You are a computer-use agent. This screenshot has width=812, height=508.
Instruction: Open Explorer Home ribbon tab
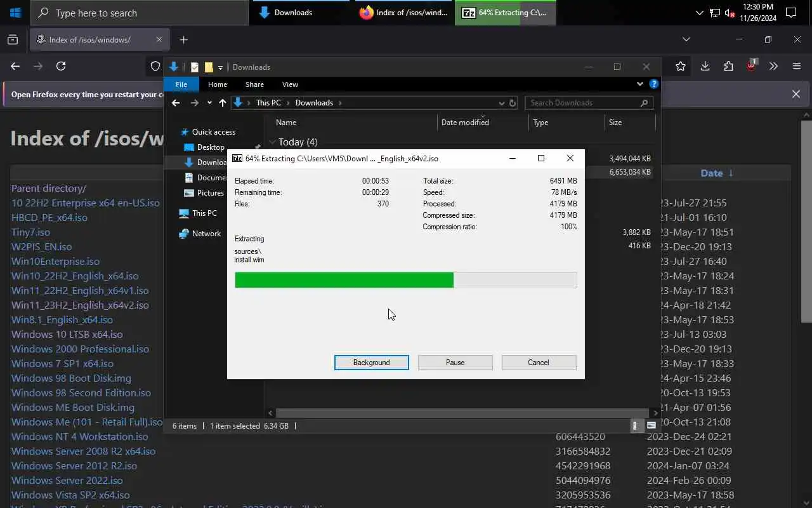click(x=218, y=84)
